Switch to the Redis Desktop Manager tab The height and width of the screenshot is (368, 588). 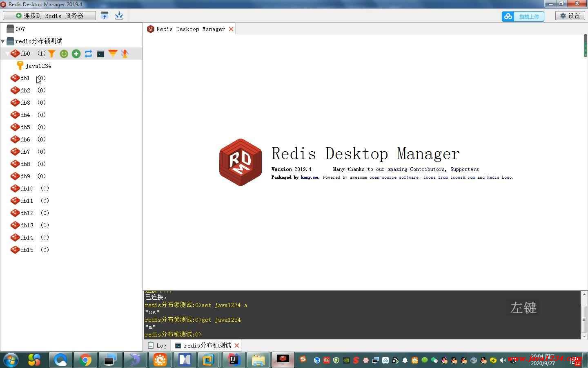(191, 29)
